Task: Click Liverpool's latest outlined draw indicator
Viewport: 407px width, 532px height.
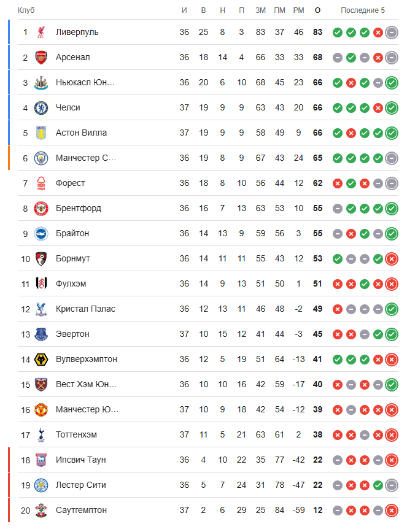Action: [392, 33]
